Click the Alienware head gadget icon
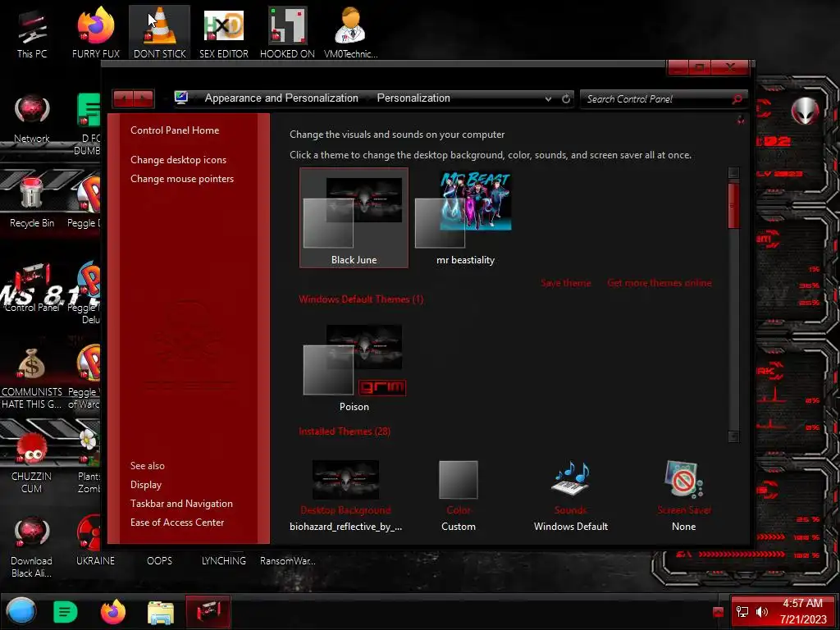 pyautogui.click(x=806, y=112)
